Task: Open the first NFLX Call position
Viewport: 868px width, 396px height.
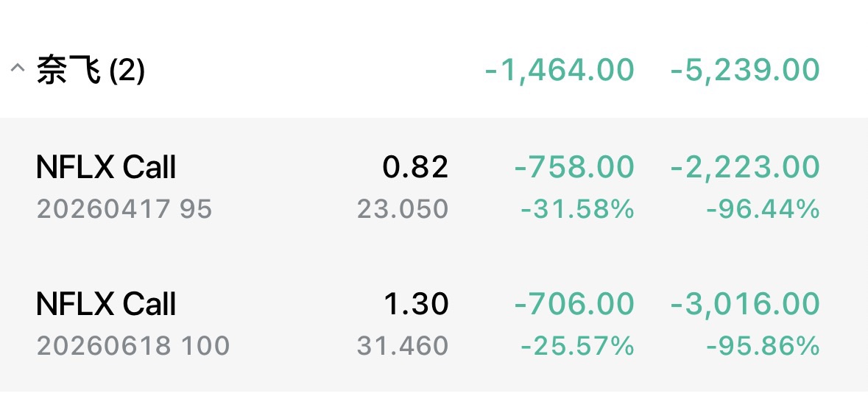Action: pyautogui.click(x=106, y=168)
